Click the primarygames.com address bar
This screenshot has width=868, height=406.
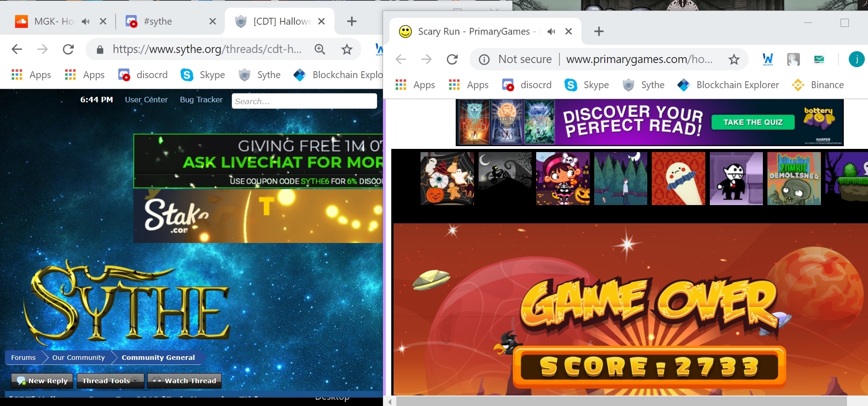click(x=639, y=59)
